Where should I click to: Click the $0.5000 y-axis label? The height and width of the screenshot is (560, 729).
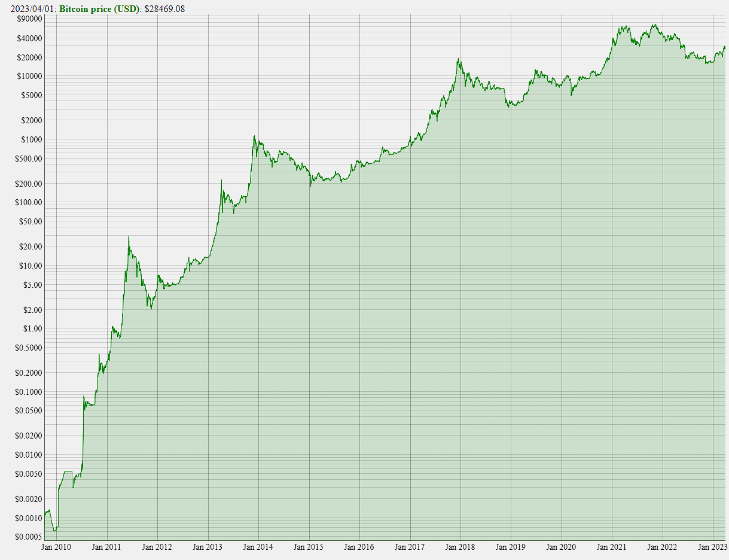[29, 348]
